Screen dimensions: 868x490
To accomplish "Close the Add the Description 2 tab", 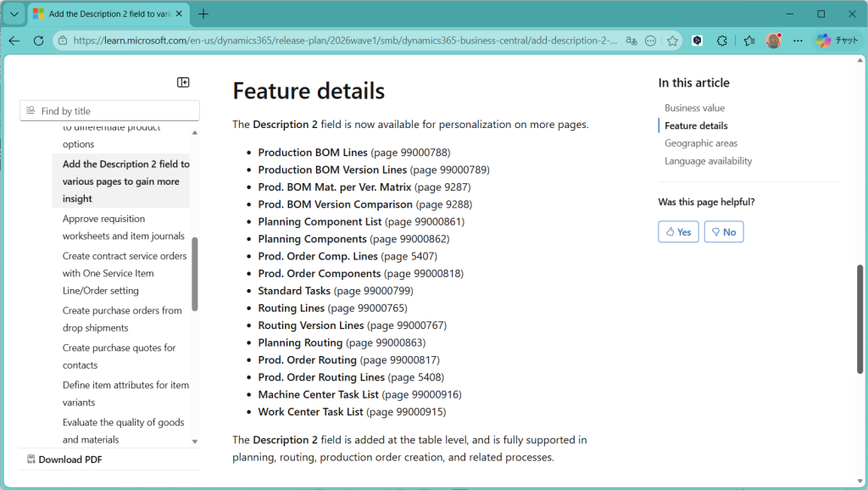I will pos(179,14).
